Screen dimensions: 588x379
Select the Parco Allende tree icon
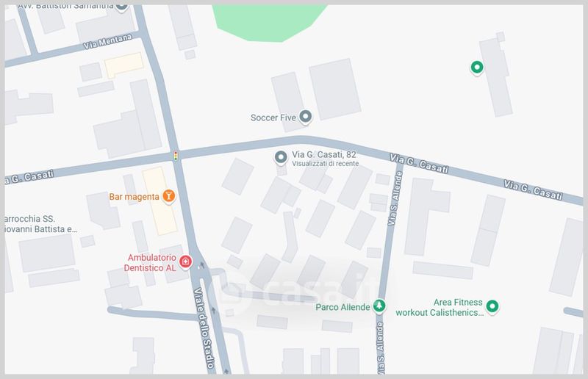point(379,306)
